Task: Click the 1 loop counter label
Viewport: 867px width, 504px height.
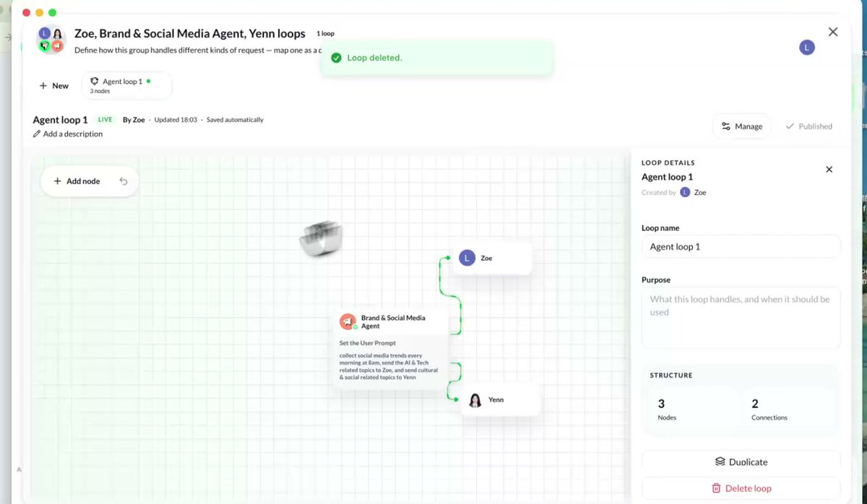Action: coord(325,34)
